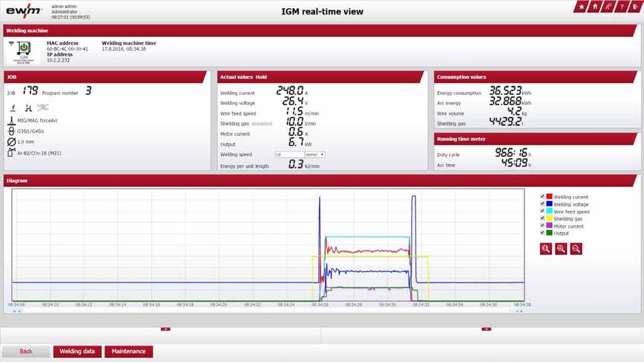The width and height of the screenshot is (644, 362).
Task: Click the program number 3
Action: [88, 90]
